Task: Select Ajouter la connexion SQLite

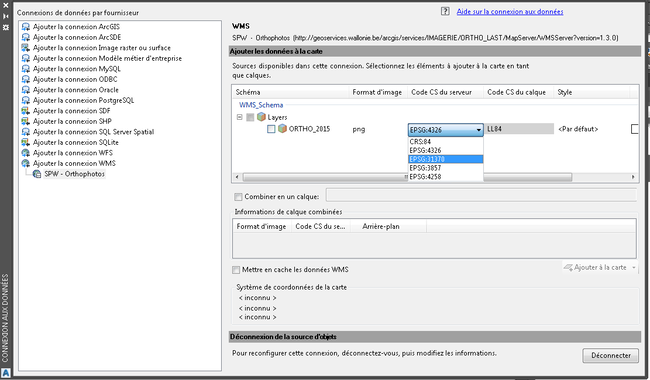Action: [75, 142]
